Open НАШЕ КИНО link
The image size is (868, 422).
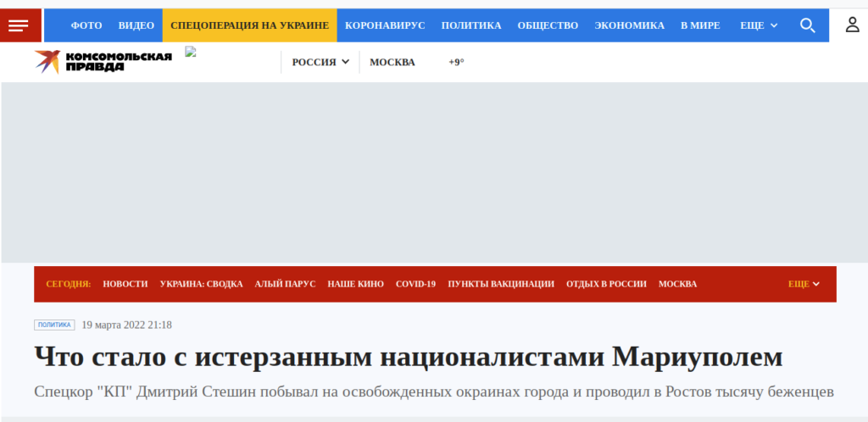coord(355,284)
